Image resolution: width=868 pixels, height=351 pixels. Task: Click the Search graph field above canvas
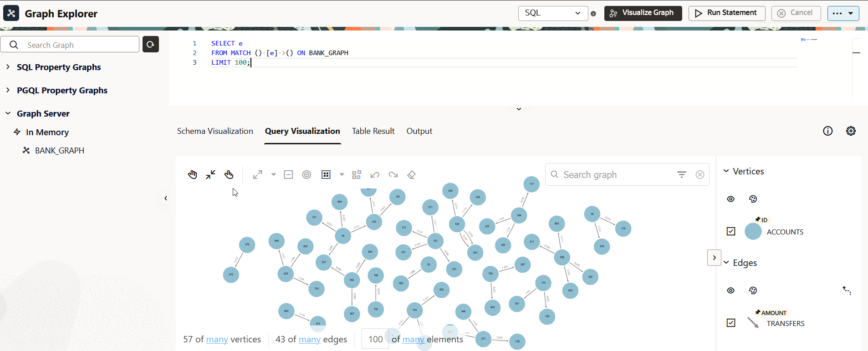(x=628, y=174)
